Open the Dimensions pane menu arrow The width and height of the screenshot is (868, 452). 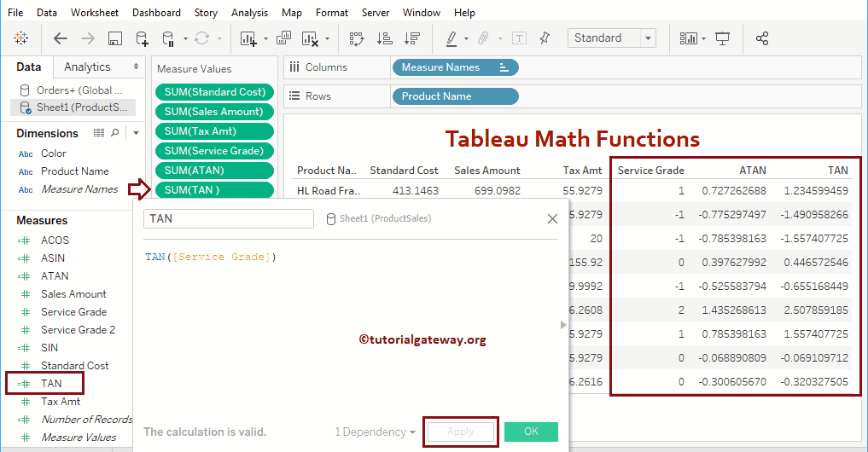click(136, 133)
